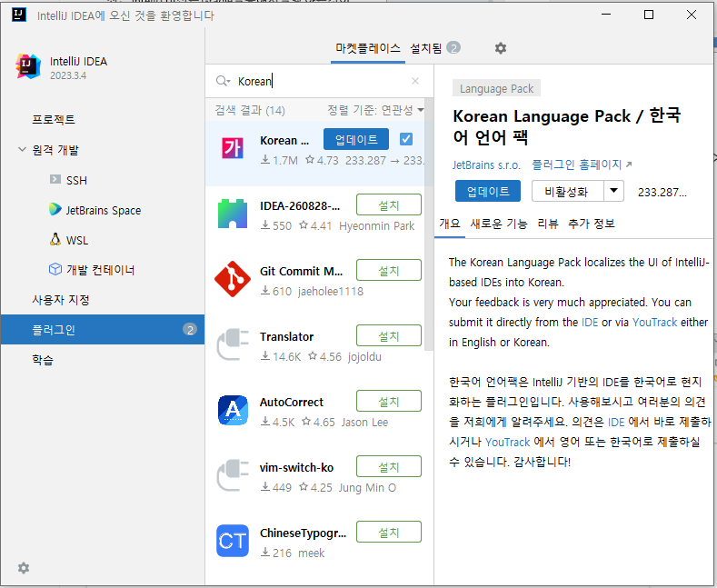The height and width of the screenshot is (588, 717).
Task: Click the IntelliJ title bar logo
Action: coord(19,15)
